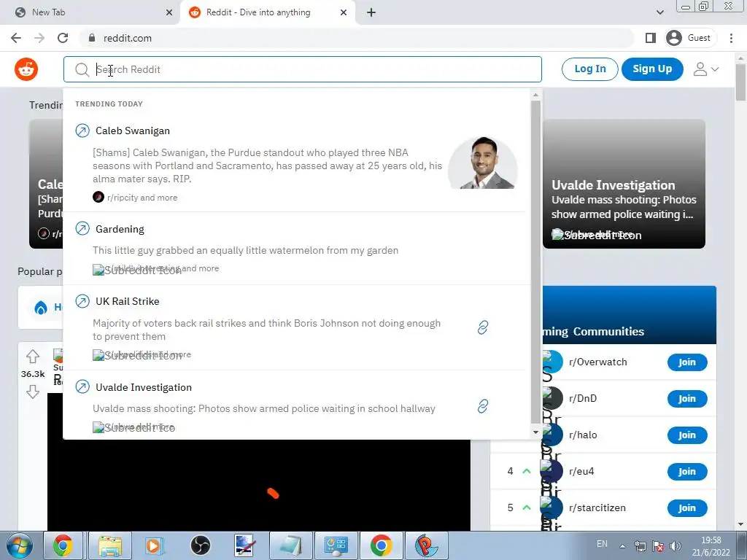Toggle the browser side panel icon
Viewport: 747px width, 560px height.
click(x=650, y=38)
